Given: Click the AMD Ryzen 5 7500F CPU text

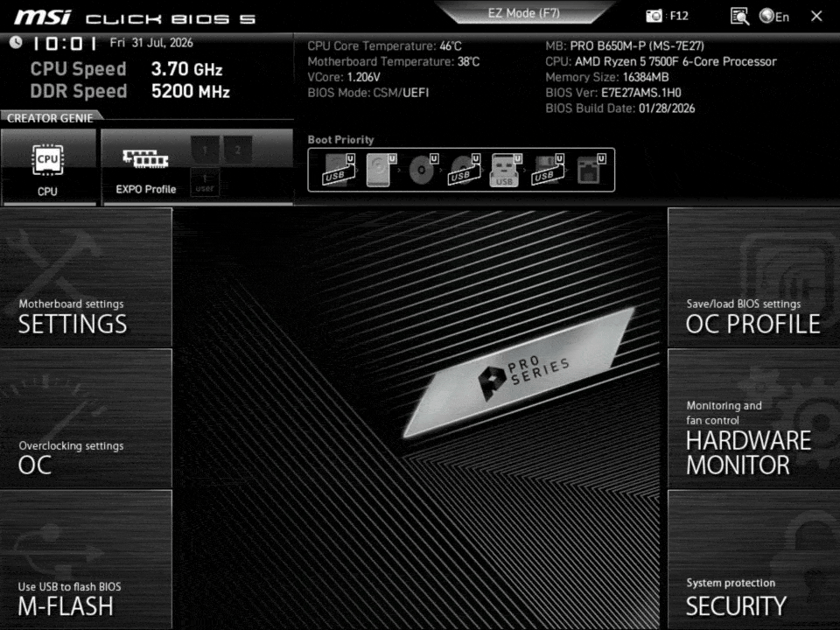Looking at the screenshot, I should point(661,61).
